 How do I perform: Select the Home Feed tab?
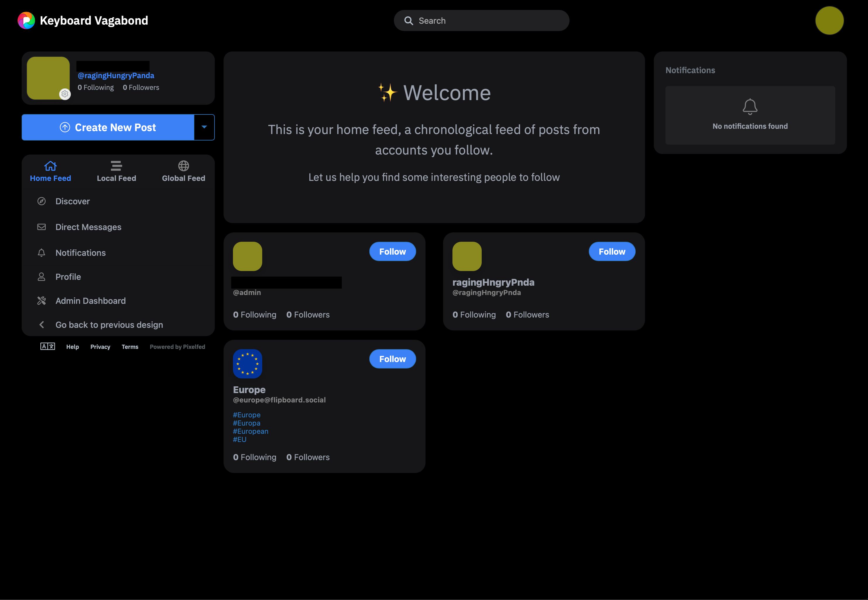click(50, 171)
